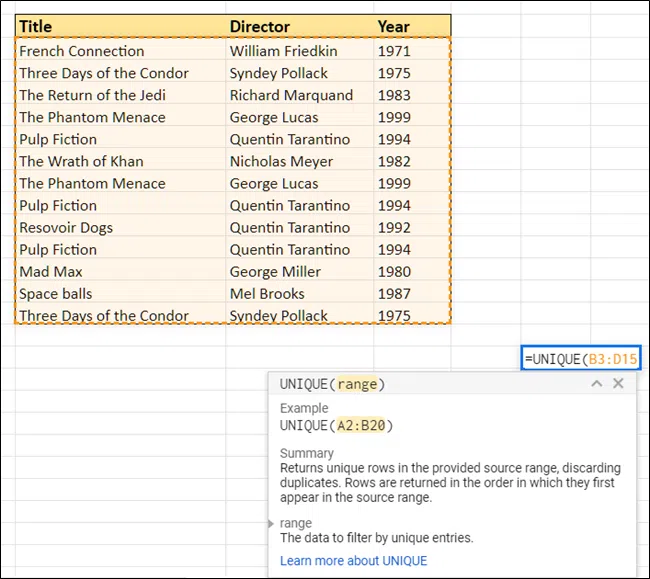The image size is (650, 579).
Task: Click the cell containing year 1971
Action: coord(411,51)
